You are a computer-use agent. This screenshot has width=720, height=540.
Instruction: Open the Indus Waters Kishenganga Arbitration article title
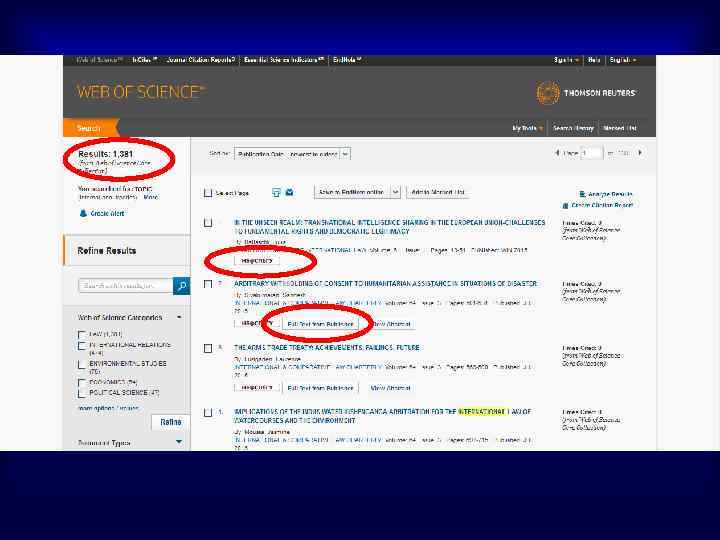coord(382,416)
